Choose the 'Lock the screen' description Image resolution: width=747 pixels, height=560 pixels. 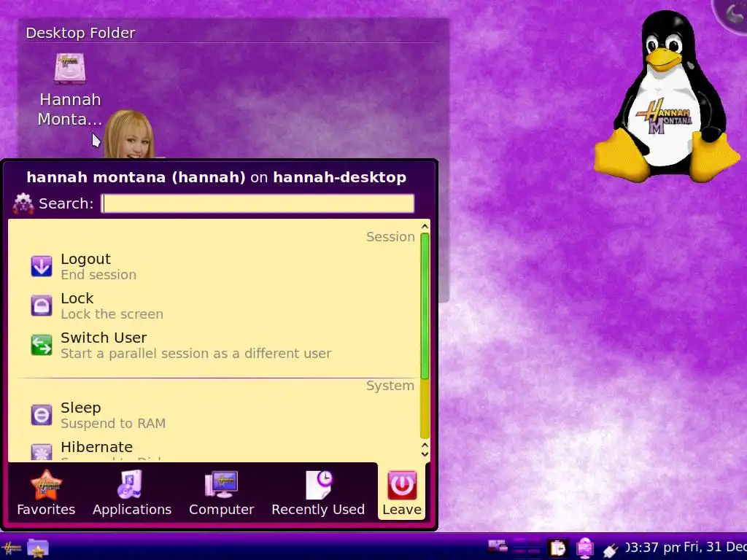pyautogui.click(x=112, y=314)
